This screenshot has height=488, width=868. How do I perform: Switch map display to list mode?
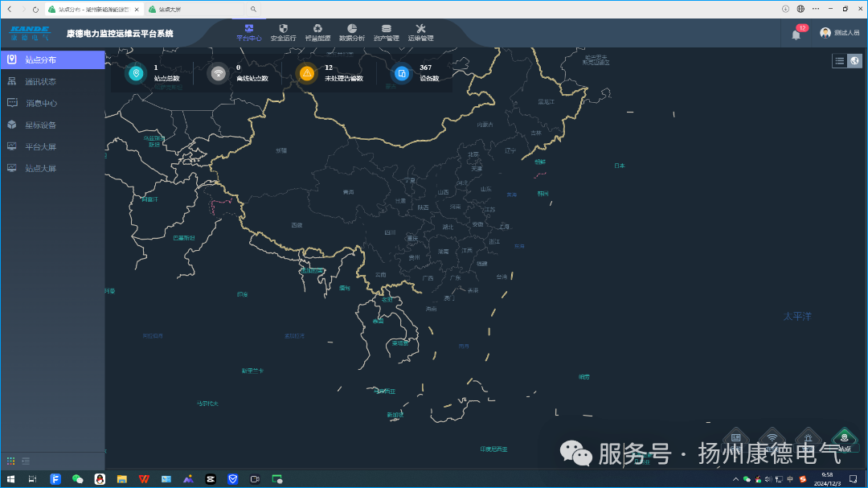click(839, 60)
